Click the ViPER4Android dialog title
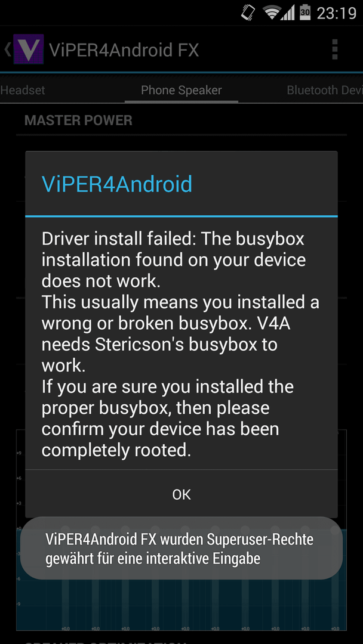This screenshot has height=644, width=363. (117, 184)
